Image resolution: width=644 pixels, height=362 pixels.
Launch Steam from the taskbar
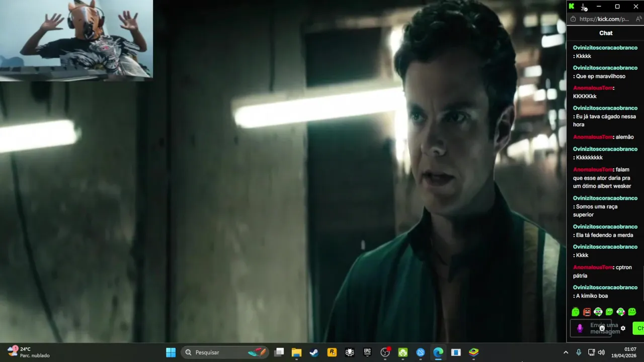click(314, 352)
